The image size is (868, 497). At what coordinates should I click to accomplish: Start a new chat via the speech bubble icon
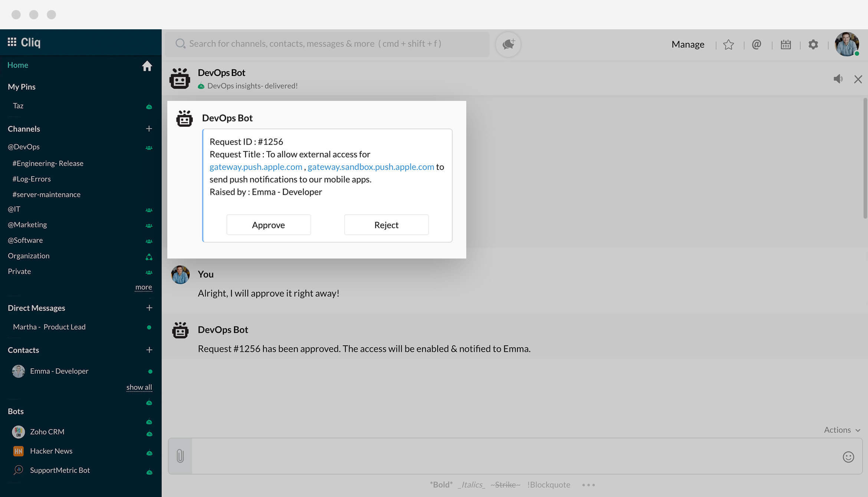tap(508, 44)
